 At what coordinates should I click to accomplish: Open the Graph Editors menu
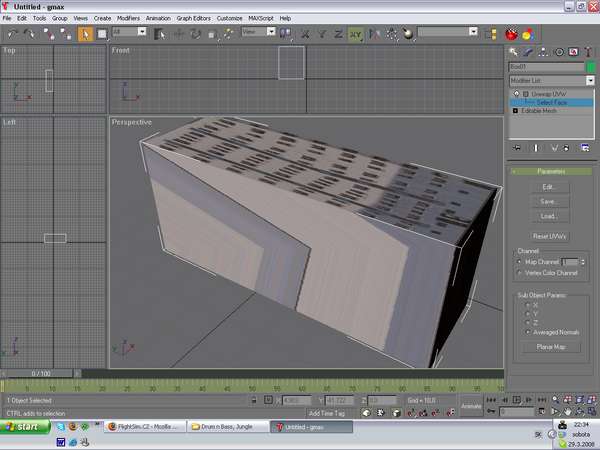point(193,18)
